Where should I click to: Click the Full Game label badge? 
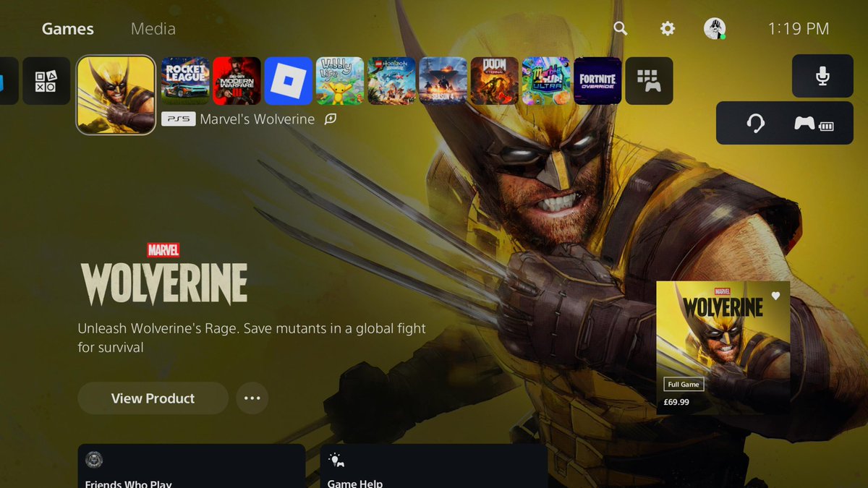[684, 385]
